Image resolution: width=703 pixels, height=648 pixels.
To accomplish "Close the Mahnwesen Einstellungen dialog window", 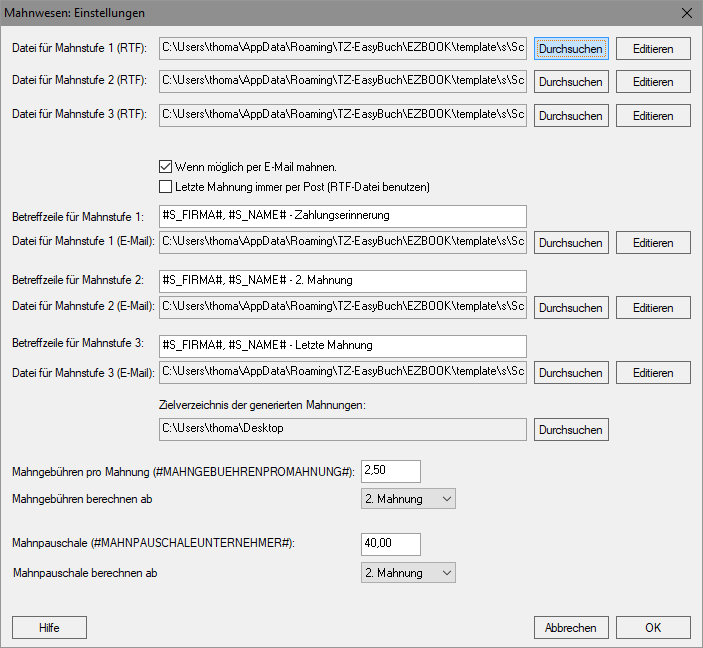I will 686,13.
